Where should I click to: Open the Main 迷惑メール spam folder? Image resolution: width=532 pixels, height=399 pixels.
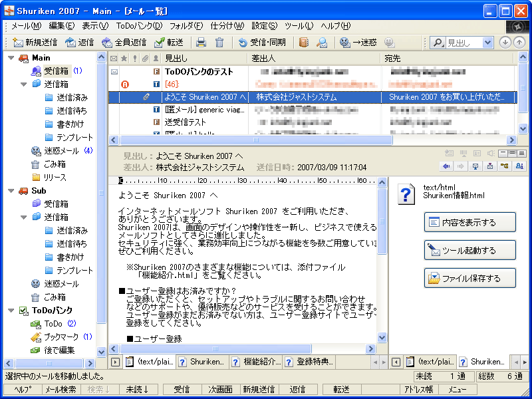pyautogui.click(x=61, y=151)
